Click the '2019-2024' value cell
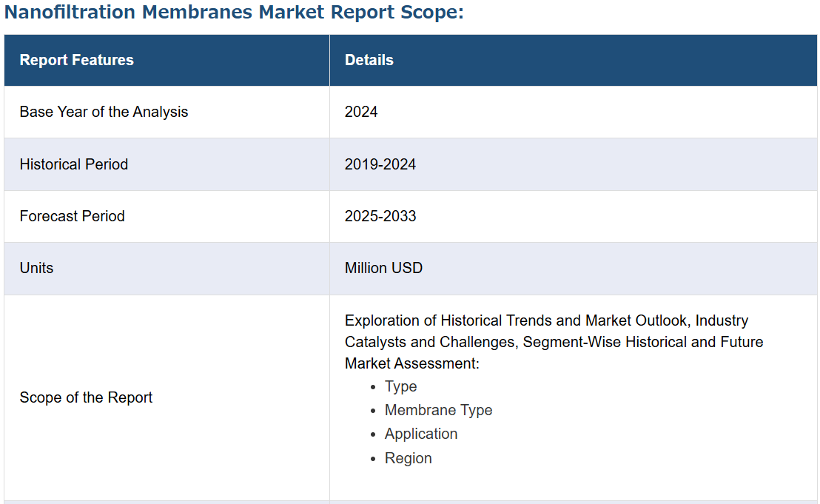 [573, 164]
